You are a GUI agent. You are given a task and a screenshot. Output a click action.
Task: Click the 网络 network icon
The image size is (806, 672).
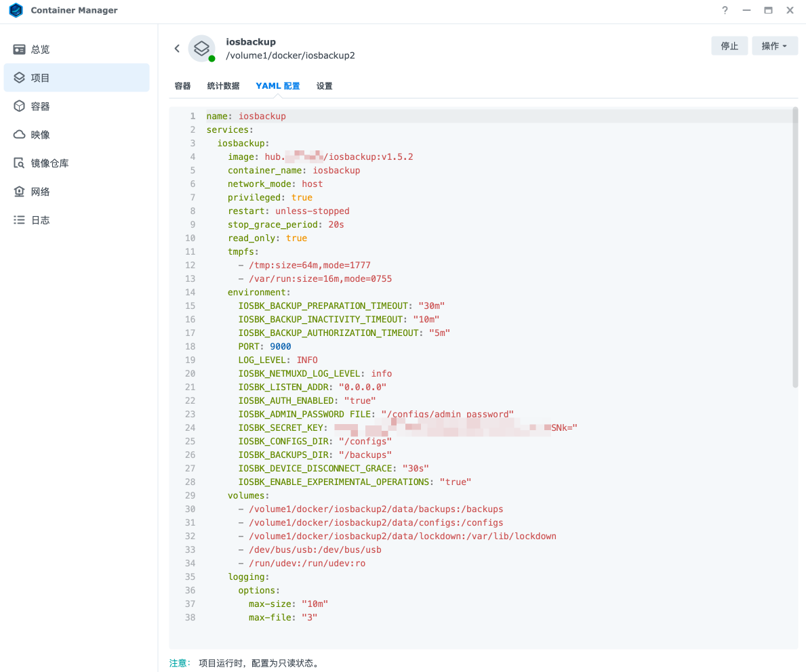click(19, 192)
